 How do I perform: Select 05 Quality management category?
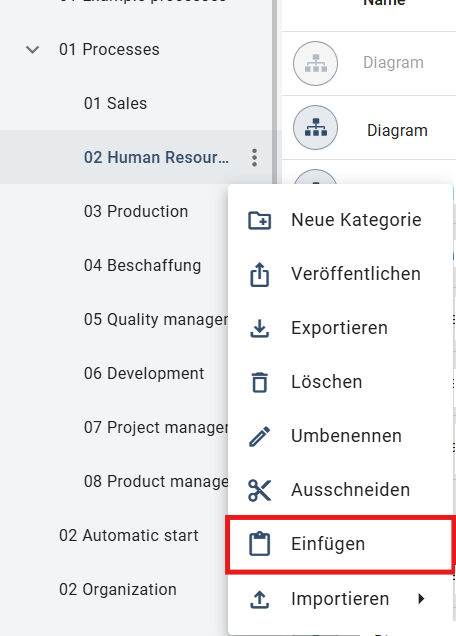pyautogui.click(x=156, y=319)
